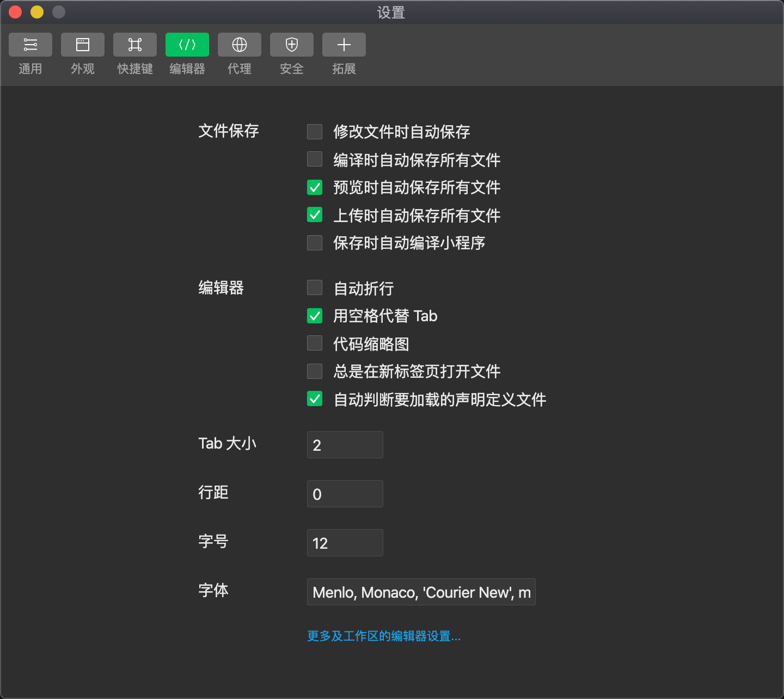
Task: Click the 代理 tab label text
Action: [x=240, y=69]
